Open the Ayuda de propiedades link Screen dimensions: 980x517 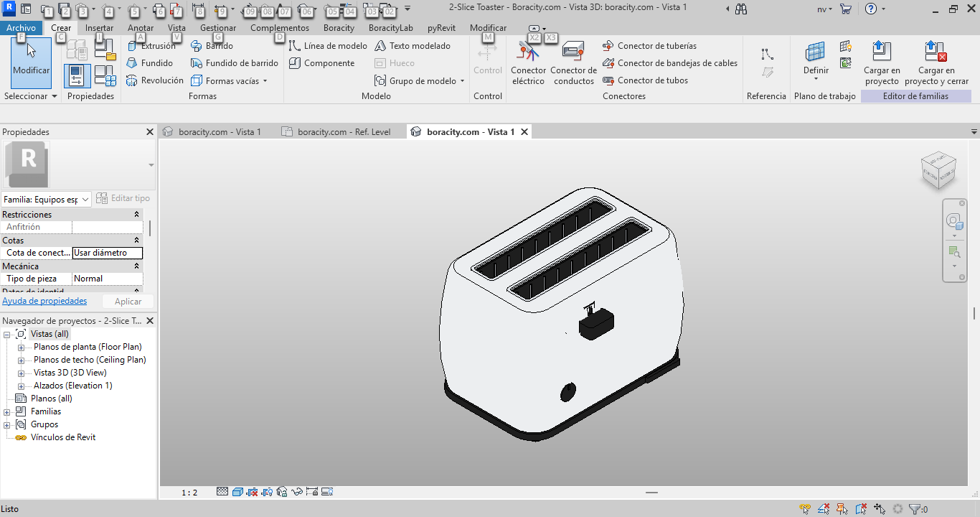pyautogui.click(x=44, y=302)
